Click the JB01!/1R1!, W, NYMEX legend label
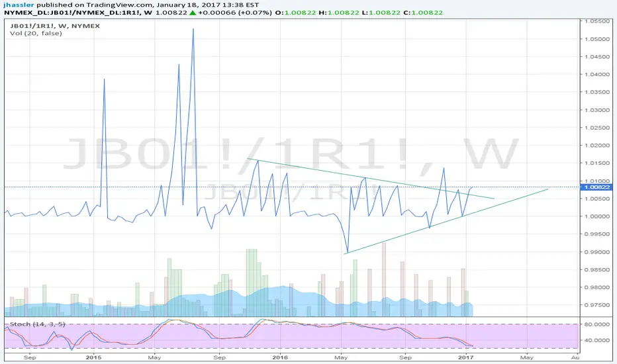Screen dimensions: 617x364 pyautogui.click(x=55, y=26)
